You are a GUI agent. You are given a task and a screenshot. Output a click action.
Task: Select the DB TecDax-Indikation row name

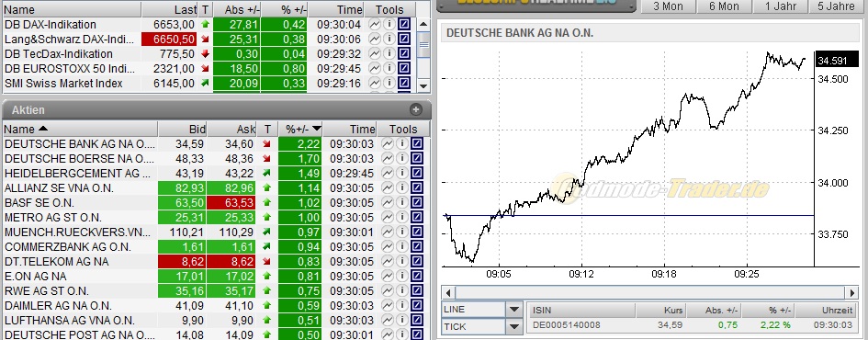point(59,53)
